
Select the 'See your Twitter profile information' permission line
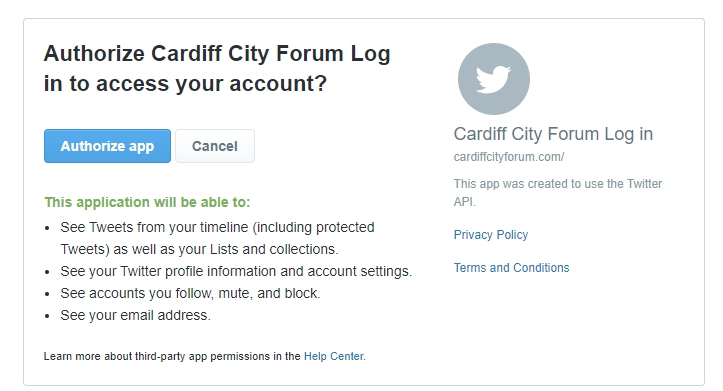pyautogui.click(x=236, y=272)
